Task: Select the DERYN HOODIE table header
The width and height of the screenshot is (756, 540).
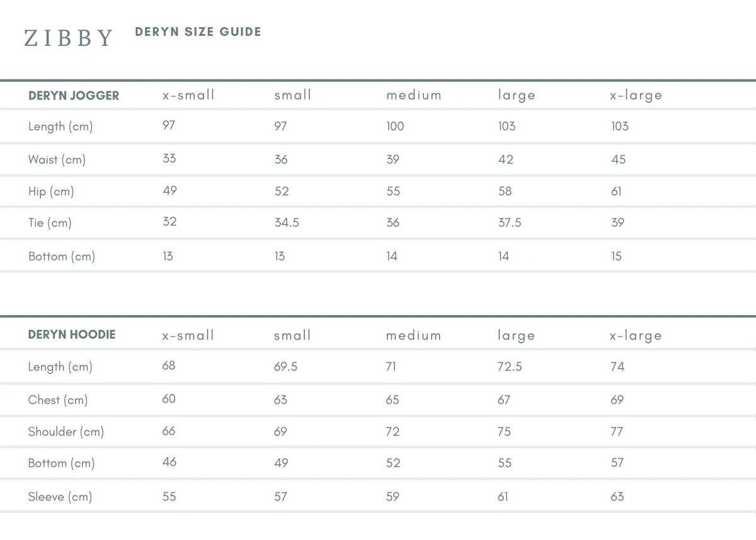Action: click(72, 335)
